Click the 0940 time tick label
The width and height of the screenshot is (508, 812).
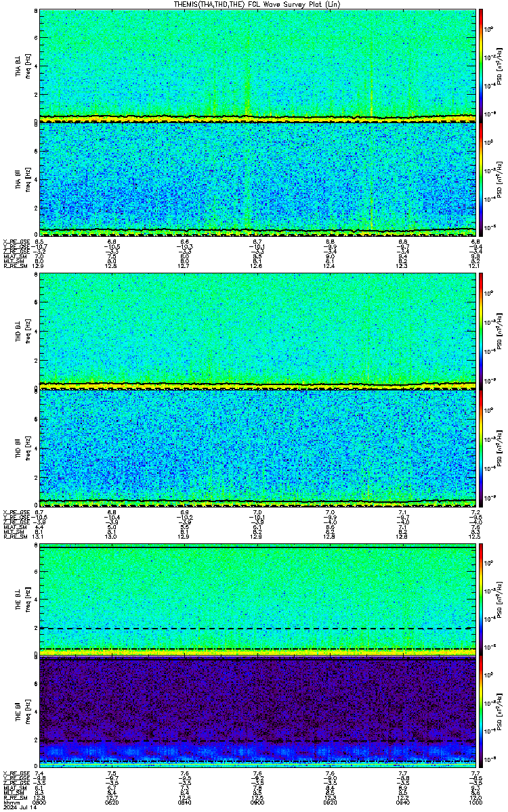402,802
